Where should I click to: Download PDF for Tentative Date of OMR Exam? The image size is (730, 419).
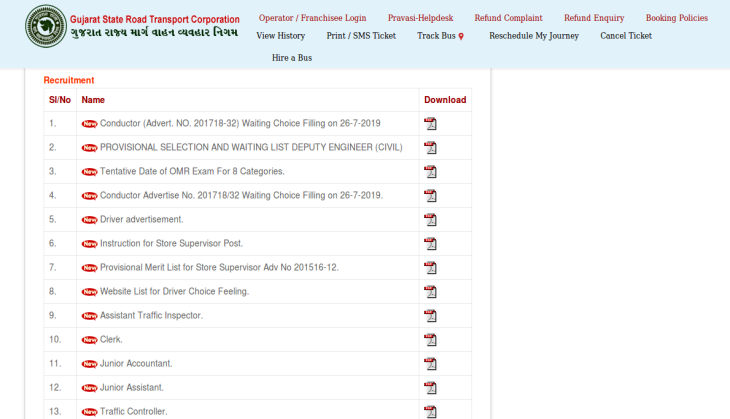pyautogui.click(x=431, y=172)
